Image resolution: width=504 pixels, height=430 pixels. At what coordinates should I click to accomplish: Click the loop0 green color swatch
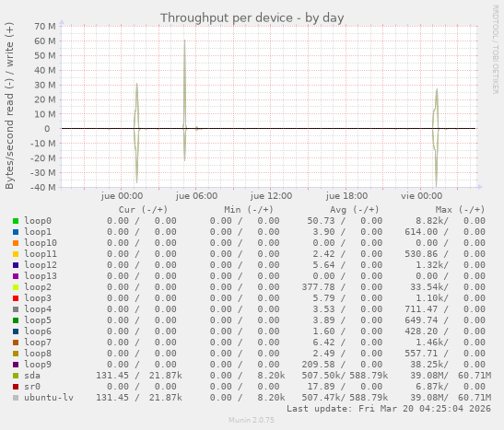pos(16,221)
